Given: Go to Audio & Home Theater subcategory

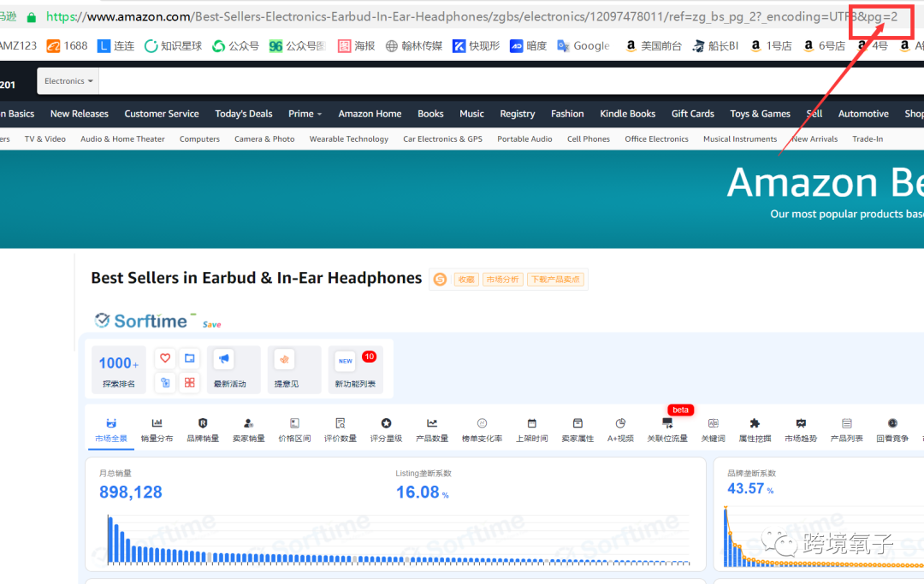Looking at the screenshot, I should click(x=122, y=139).
